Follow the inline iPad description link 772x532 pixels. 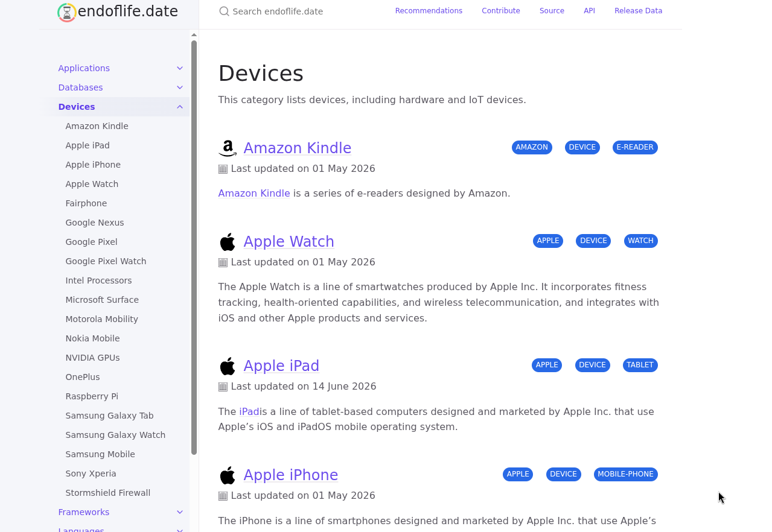[x=249, y=411]
